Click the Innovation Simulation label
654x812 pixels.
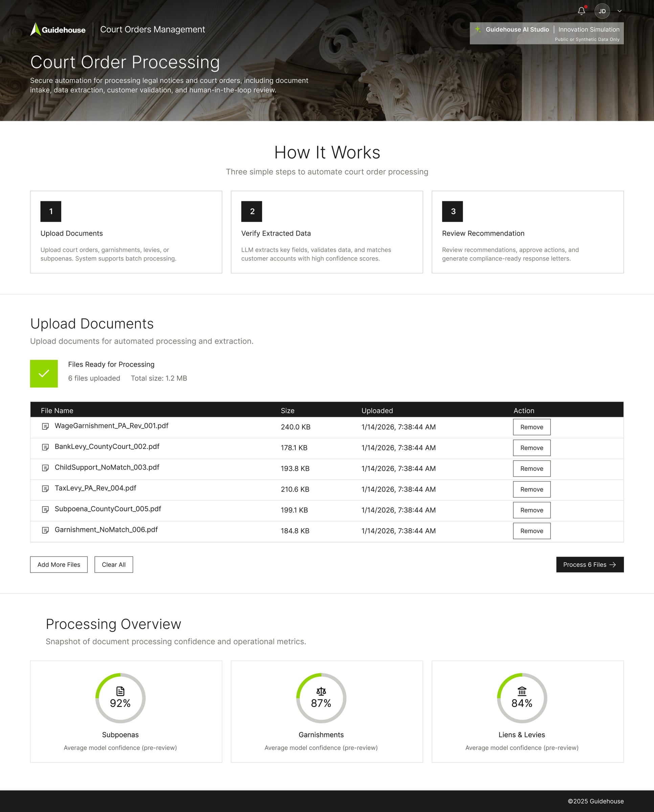588,29
